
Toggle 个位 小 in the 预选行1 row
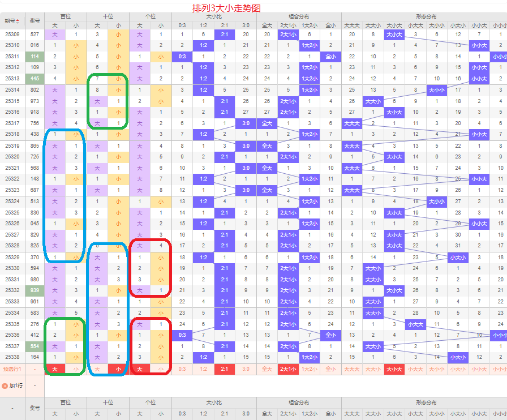[x=161, y=369]
